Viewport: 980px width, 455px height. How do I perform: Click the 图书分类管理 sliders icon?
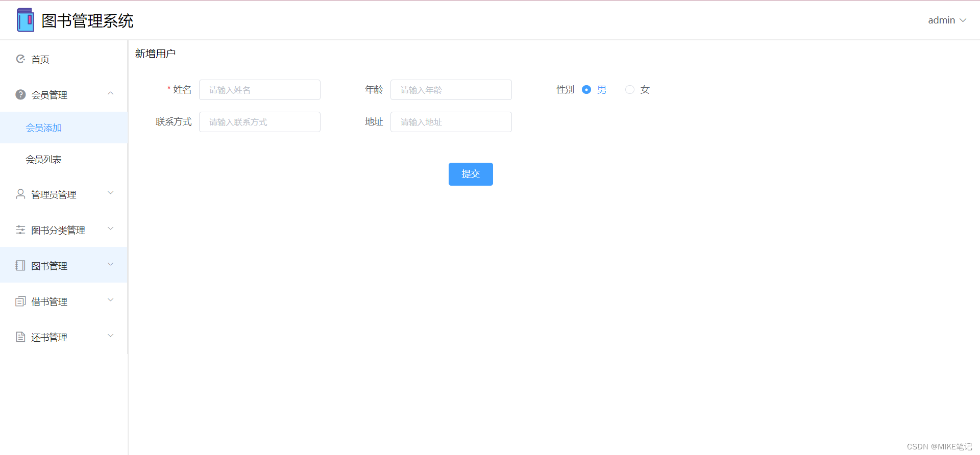tap(20, 230)
